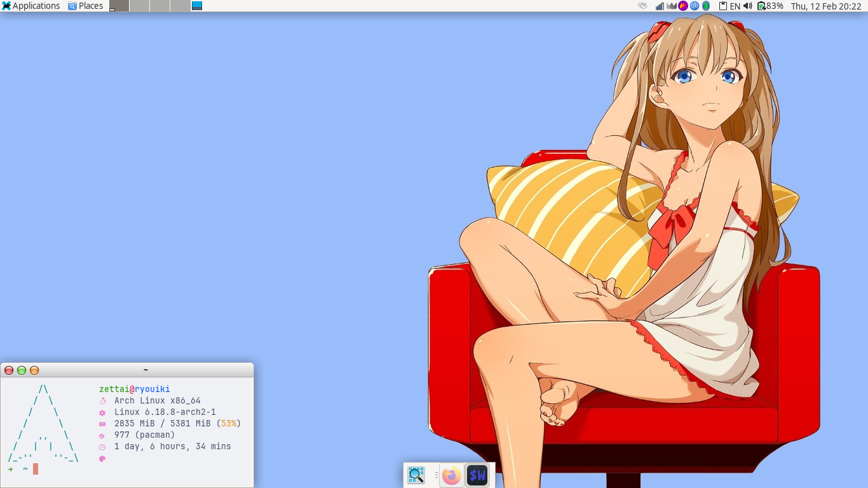868x488 pixels.
Task: Click the network signal bars tray icon
Action: (x=660, y=6)
